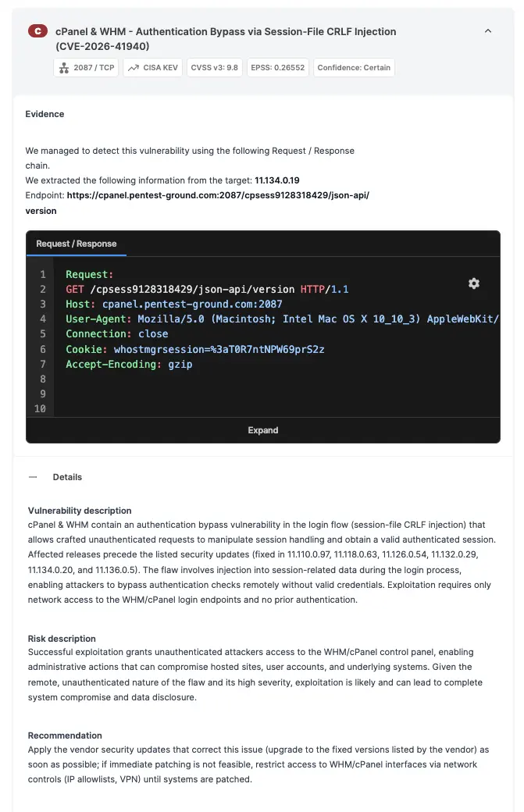Click the Details section heading
The width and height of the screenshot is (524, 812).
[67, 477]
